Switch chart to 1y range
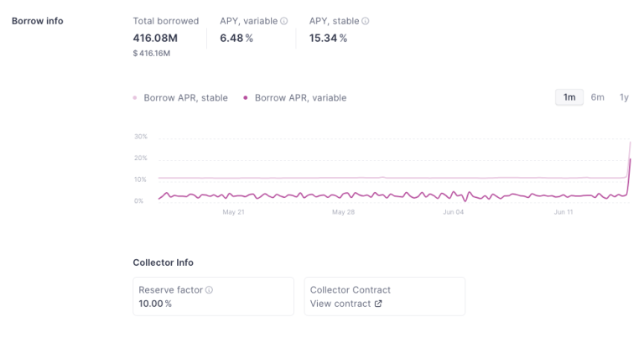644x338 pixels. [x=624, y=97]
